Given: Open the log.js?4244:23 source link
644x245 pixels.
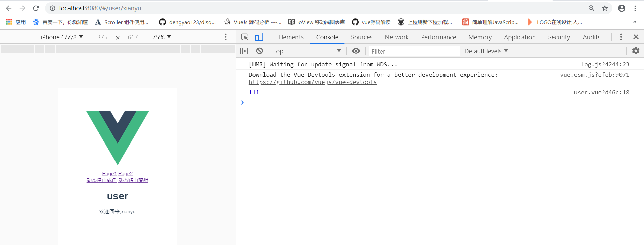Looking at the screenshot, I should point(605,64).
